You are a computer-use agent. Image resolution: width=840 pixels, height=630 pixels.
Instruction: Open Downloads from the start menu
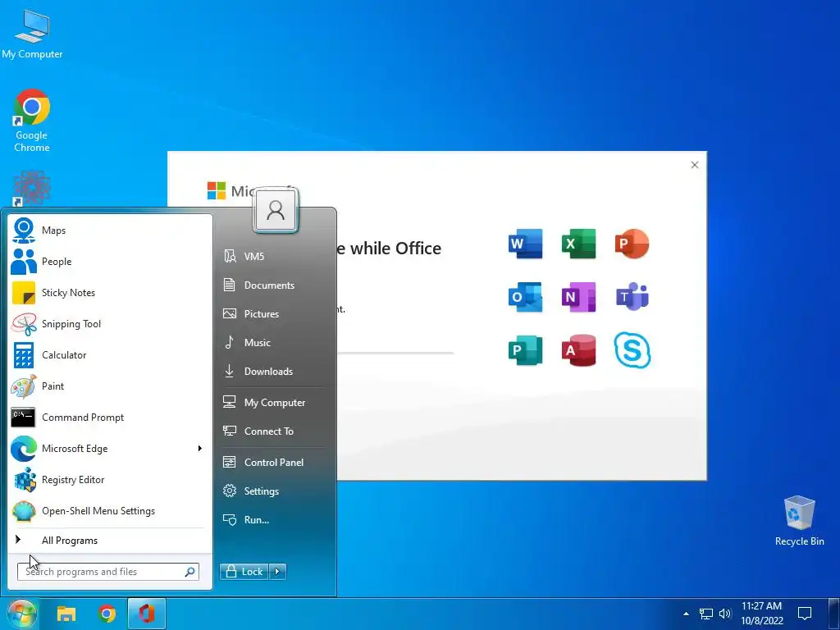coord(273,372)
